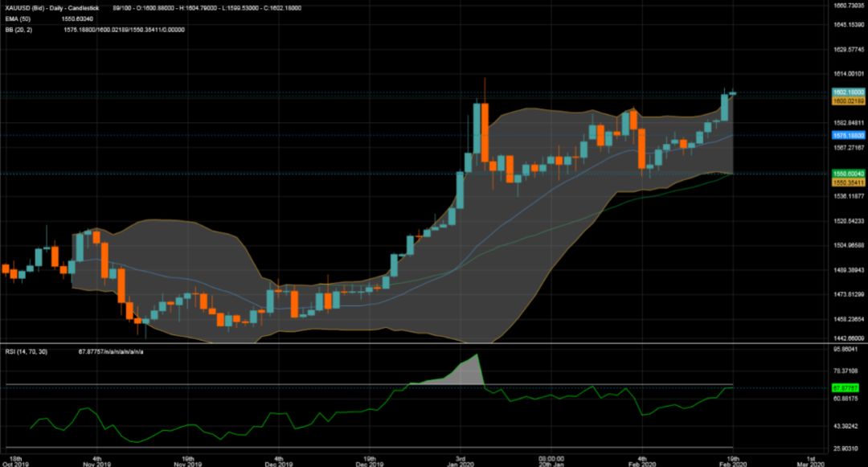Click the 4th Dec 2019 date label
This screenshot has width=868, height=467.
(278, 461)
